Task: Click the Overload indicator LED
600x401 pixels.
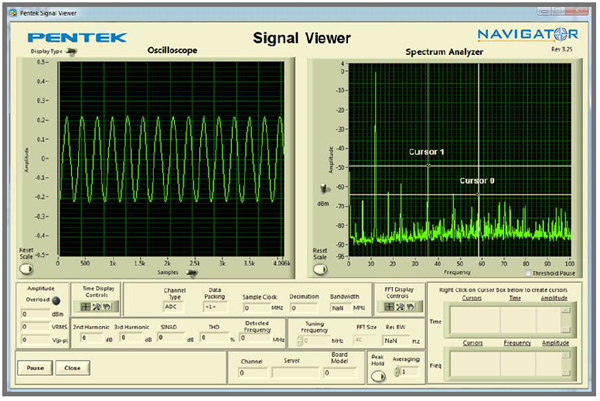Action: [56, 301]
